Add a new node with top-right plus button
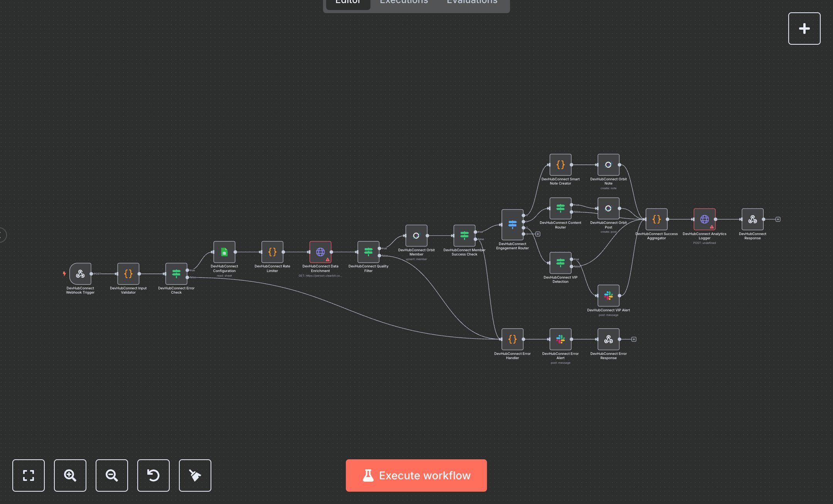 point(804,28)
